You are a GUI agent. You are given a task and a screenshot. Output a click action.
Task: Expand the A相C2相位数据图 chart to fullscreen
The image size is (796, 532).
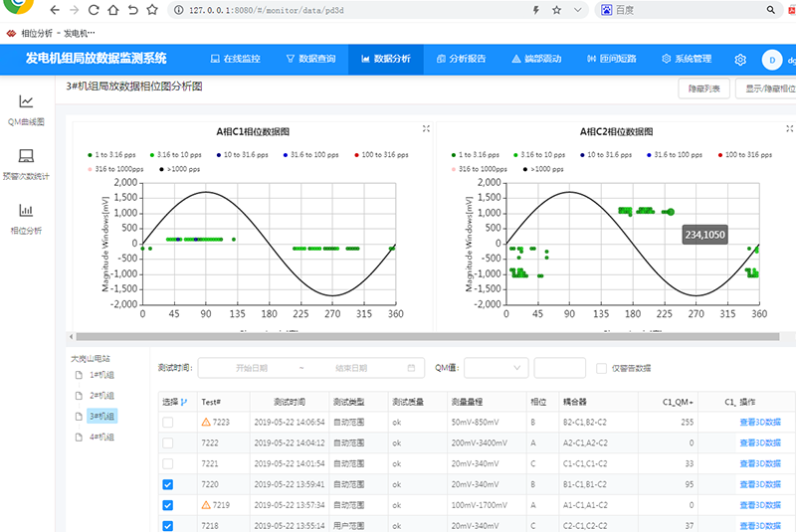(x=788, y=129)
